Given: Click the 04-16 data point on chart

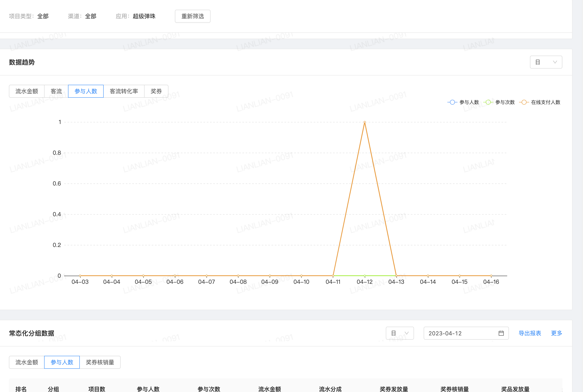Looking at the screenshot, I should [x=491, y=276].
